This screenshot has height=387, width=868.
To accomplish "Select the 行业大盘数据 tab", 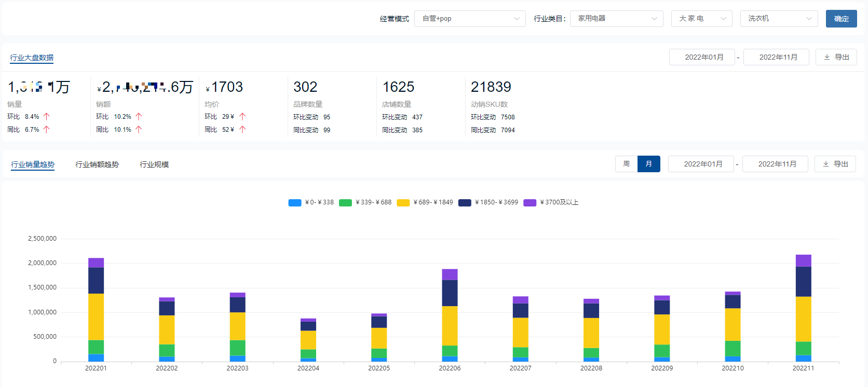I will click(x=32, y=58).
